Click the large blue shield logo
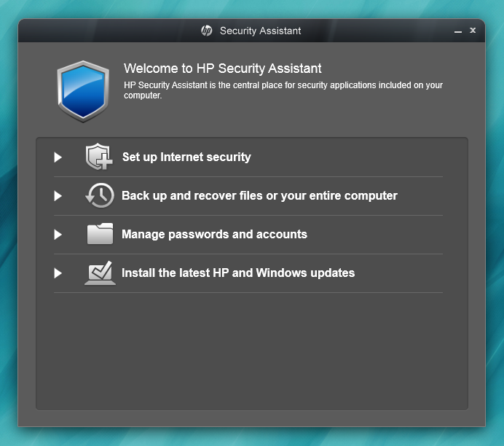The image size is (504, 446). click(x=83, y=92)
